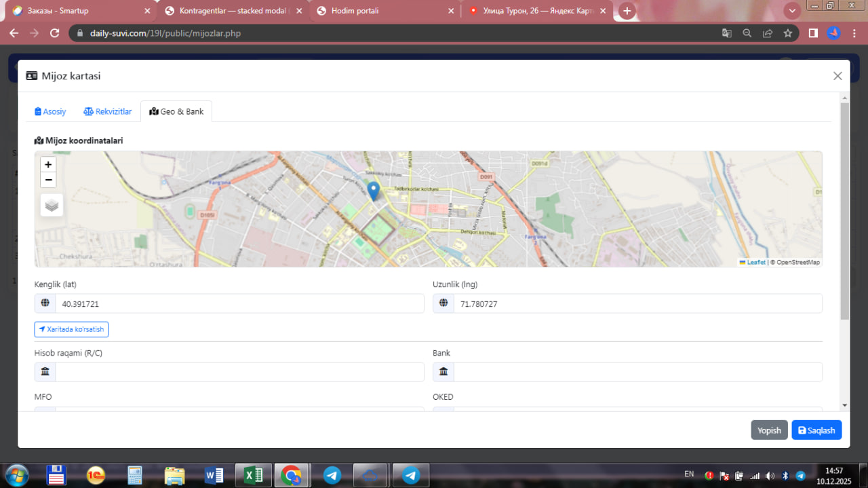
Task: Open the map layers control
Action: pos(52,205)
